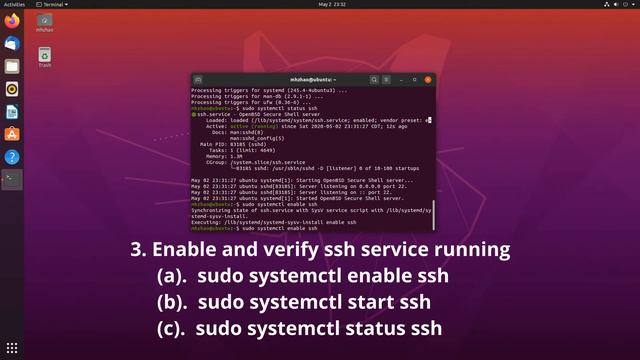The width and height of the screenshot is (640, 360).
Task: Open the home folder desktop icon
Action: [x=44, y=22]
